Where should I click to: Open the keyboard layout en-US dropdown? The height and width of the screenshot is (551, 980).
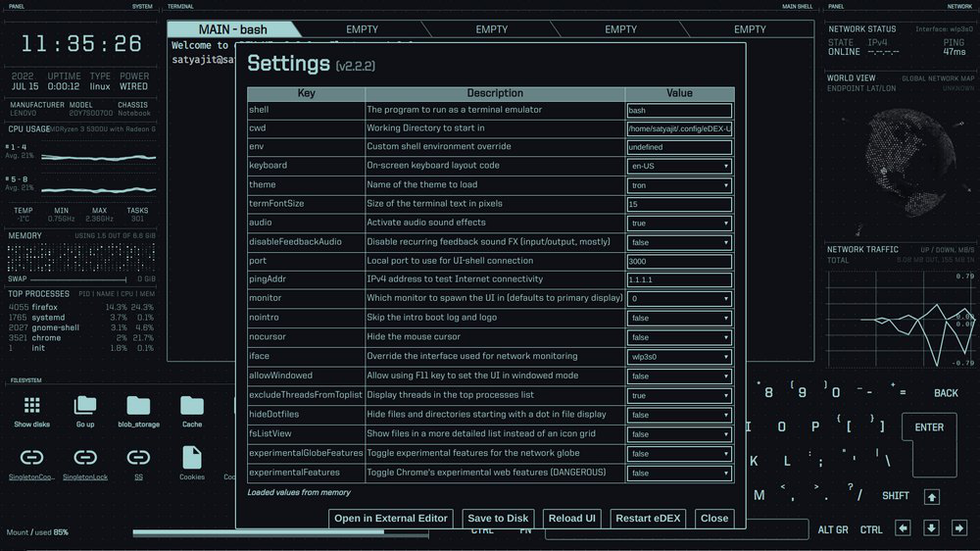click(x=679, y=167)
